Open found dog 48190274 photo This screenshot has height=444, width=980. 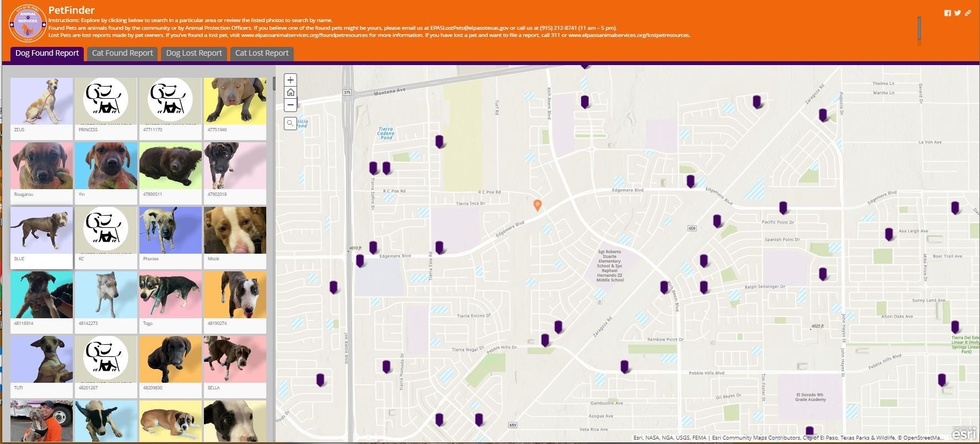(235, 295)
